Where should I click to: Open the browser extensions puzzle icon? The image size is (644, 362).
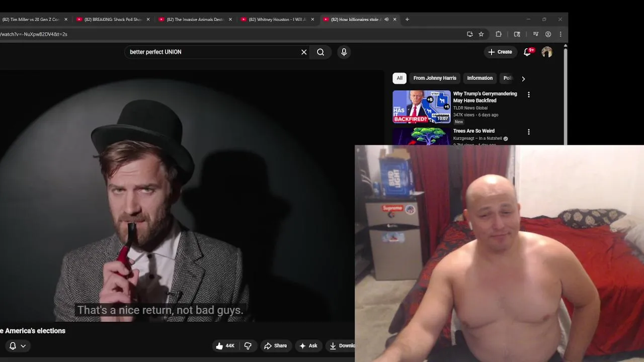pos(499,34)
